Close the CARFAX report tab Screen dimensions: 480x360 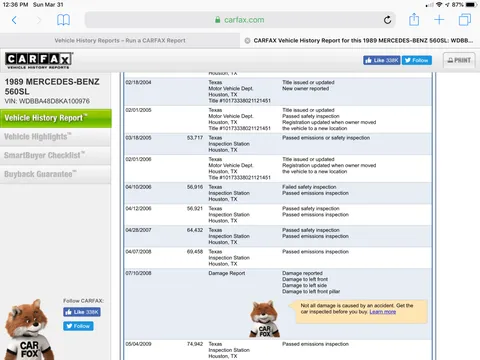247,41
